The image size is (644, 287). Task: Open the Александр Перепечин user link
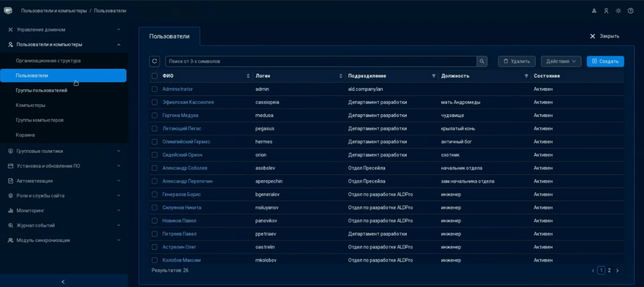[x=188, y=181]
